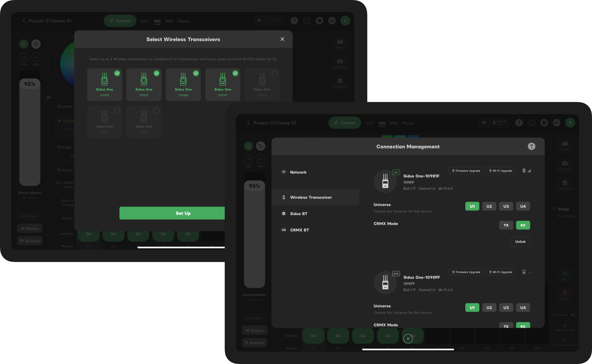Collapse the side panel with the double-arrow icon
The height and width of the screenshot is (364, 592).
coord(49,97)
